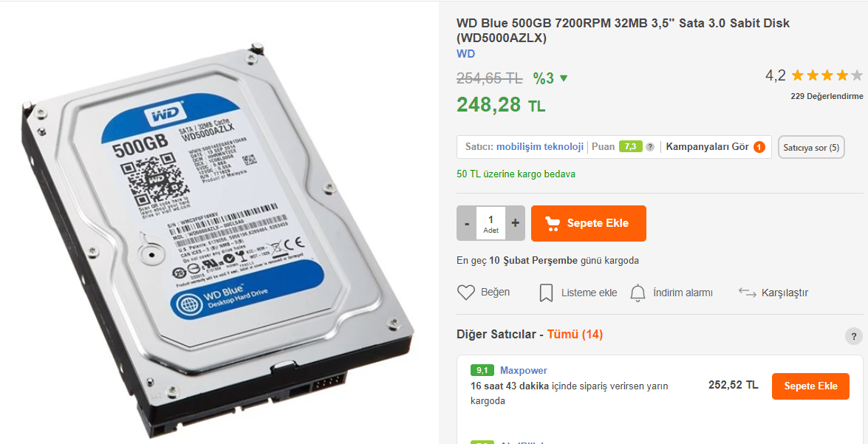Image resolution: width=868 pixels, height=444 pixels.
Task: Open seller mobilişim teknoloji page
Action: click(x=540, y=147)
